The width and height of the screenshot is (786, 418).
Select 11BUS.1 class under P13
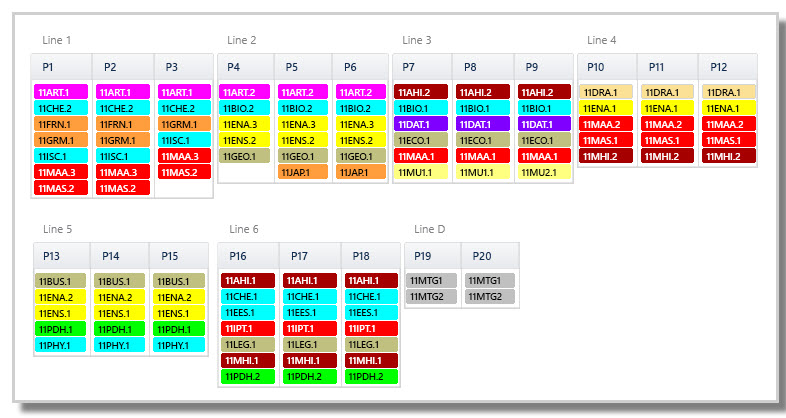coord(61,281)
